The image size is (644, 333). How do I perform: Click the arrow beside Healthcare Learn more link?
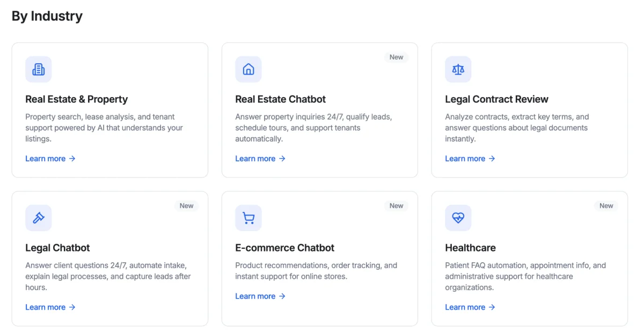pos(493,307)
